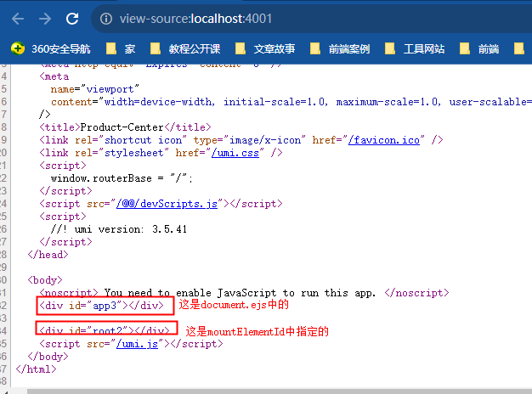The height and width of the screenshot is (394, 532).
Task: Click the window.routerBase code line
Action: 122,178
